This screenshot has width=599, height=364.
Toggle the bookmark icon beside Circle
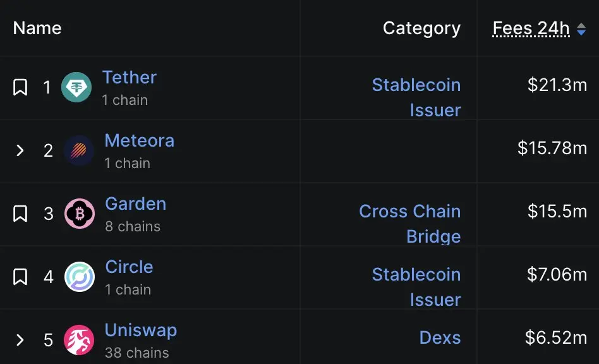pyautogui.click(x=20, y=277)
